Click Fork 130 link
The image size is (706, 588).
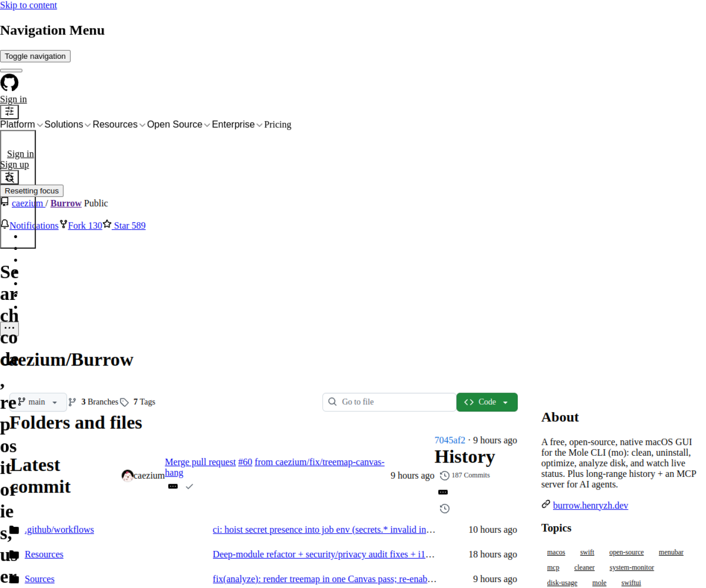(x=85, y=226)
